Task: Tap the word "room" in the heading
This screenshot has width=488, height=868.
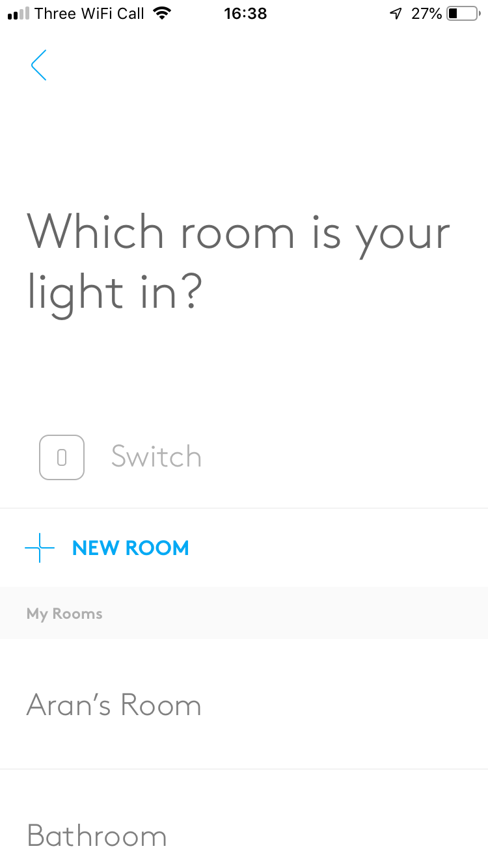Action: [237, 233]
